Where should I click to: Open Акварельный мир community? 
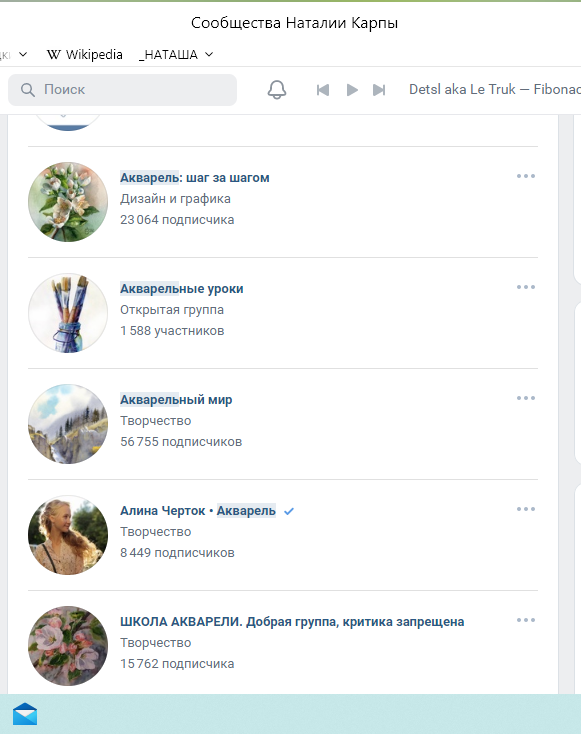176,400
